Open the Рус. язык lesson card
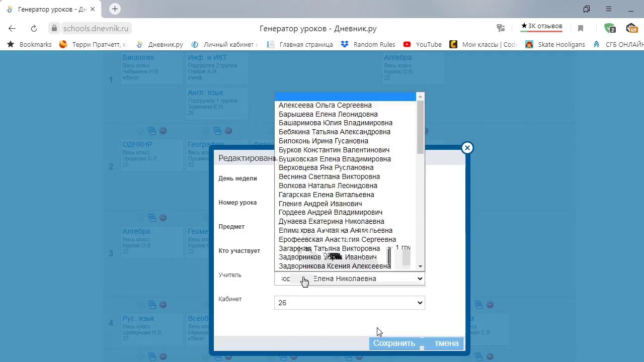 152,329
